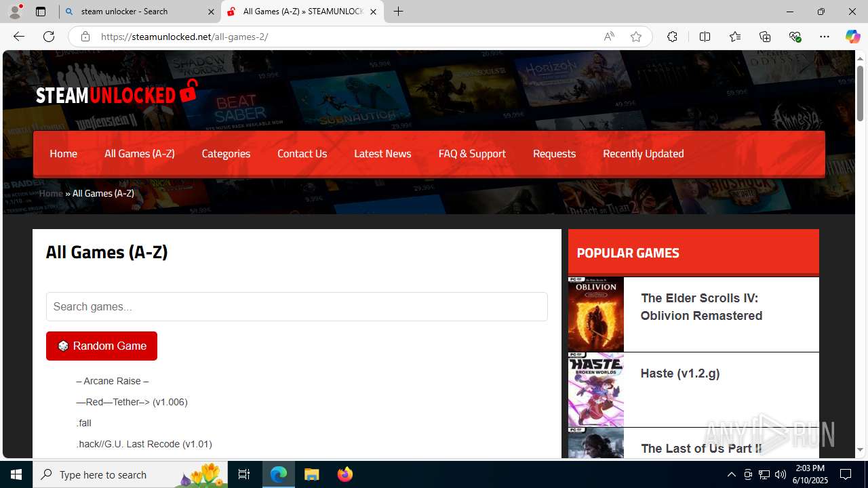This screenshot has height=488, width=868.
Task: Click the Haste Broken Worlds cover thumbnail
Action: [x=596, y=390]
